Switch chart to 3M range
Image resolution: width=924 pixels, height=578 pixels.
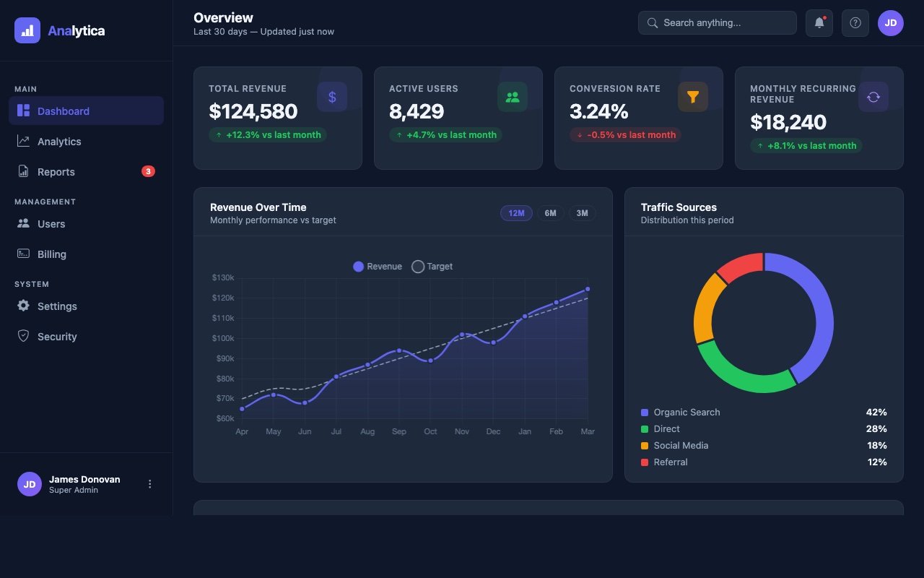(x=582, y=213)
